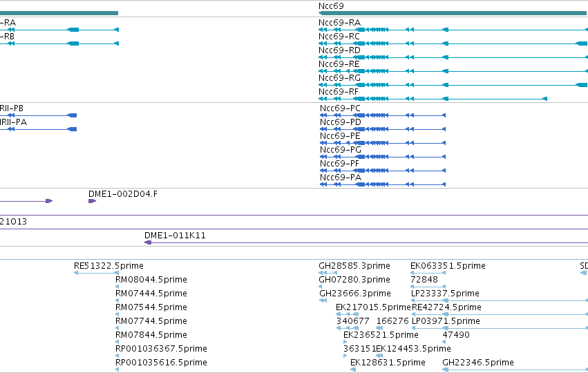Image resolution: width=588 pixels, height=373 pixels.
Task: Click the Ncc69-PC protein label
Action: [x=340, y=108]
